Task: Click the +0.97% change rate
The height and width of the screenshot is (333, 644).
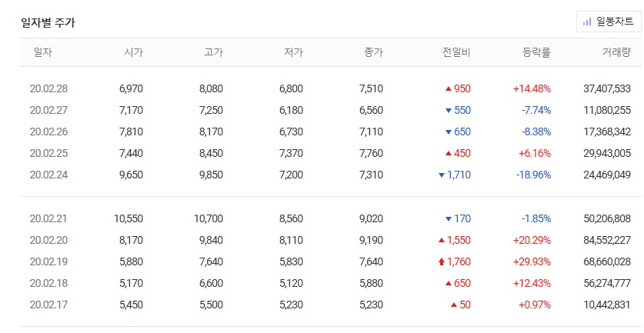Action: click(x=534, y=305)
